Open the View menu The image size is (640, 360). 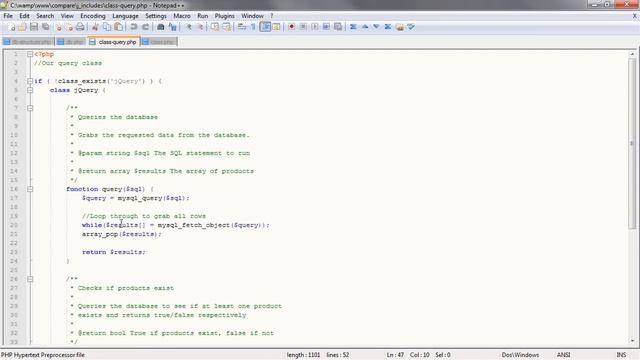click(67, 16)
